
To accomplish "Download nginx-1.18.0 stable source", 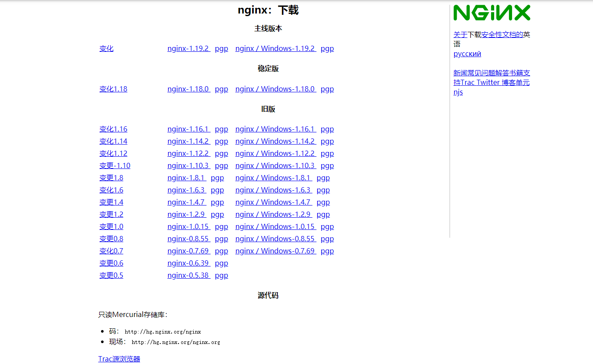I will click(x=189, y=89).
